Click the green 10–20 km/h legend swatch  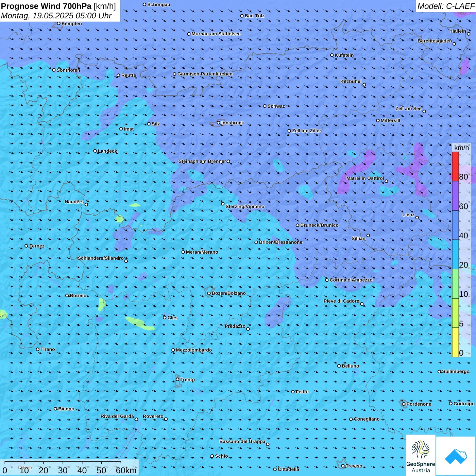click(x=455, y=284)
